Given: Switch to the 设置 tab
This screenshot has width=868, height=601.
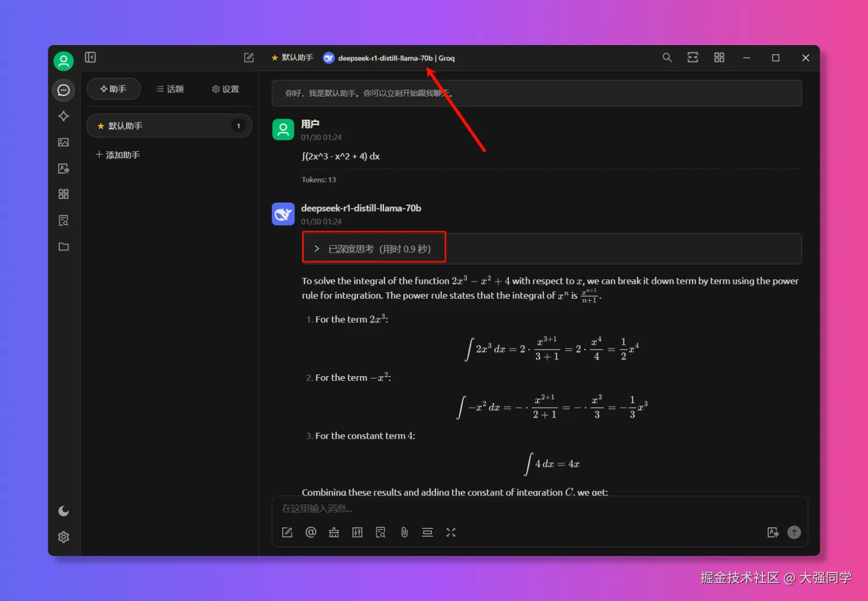Looking at the screenshot, I should (225, 89).
